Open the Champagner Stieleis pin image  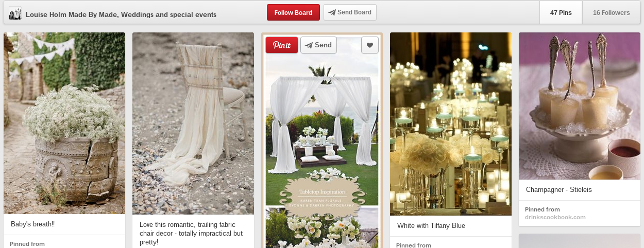coord(580,105)
